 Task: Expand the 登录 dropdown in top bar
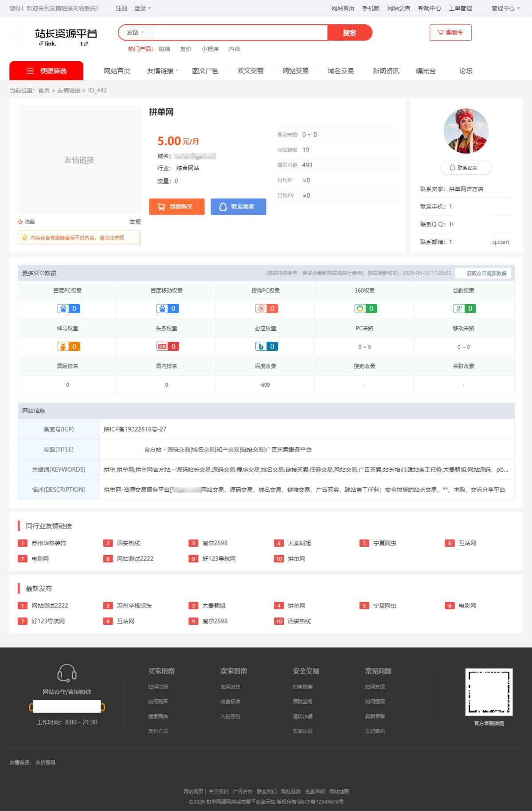[142, 8]
